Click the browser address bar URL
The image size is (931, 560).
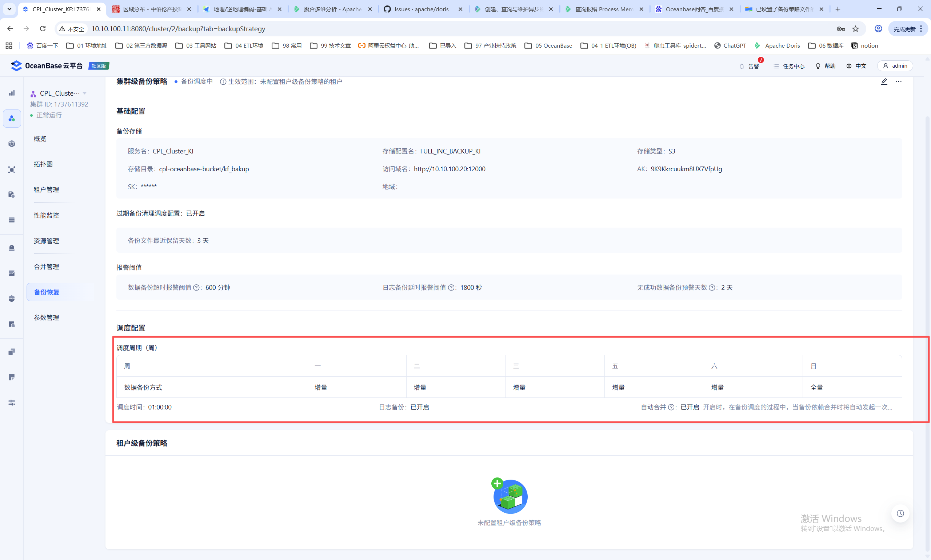[178, 29]
